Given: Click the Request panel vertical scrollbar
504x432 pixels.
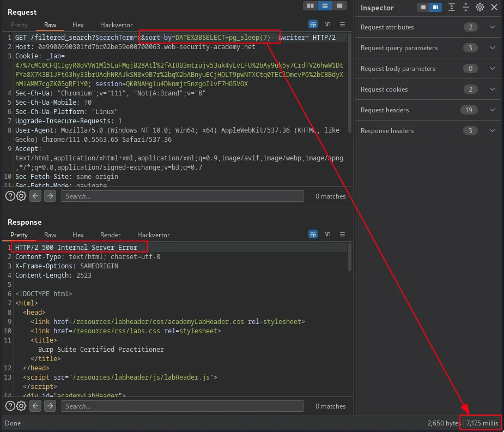Looking at the screenshot, I should coord(350,82).
